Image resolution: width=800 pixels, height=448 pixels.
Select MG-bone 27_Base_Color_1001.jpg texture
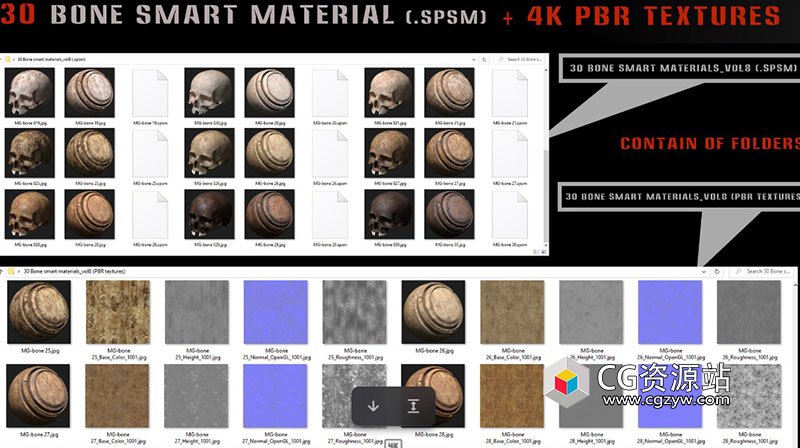point(117,396)
